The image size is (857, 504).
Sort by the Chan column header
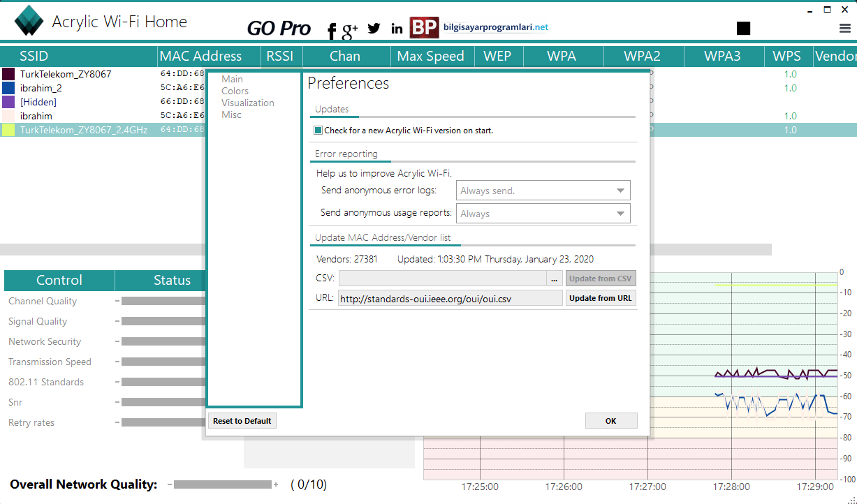(x=345, y=56)
